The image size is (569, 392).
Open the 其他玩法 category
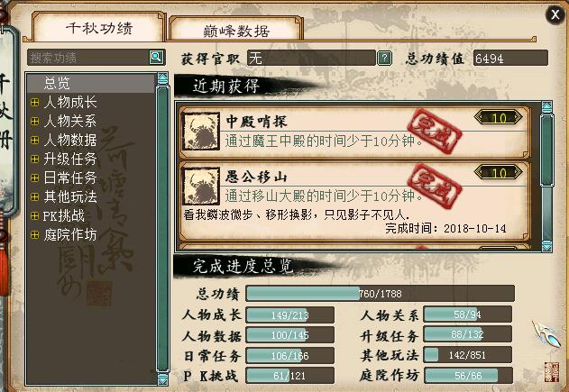pyautogui.click(x=70, y=197)
